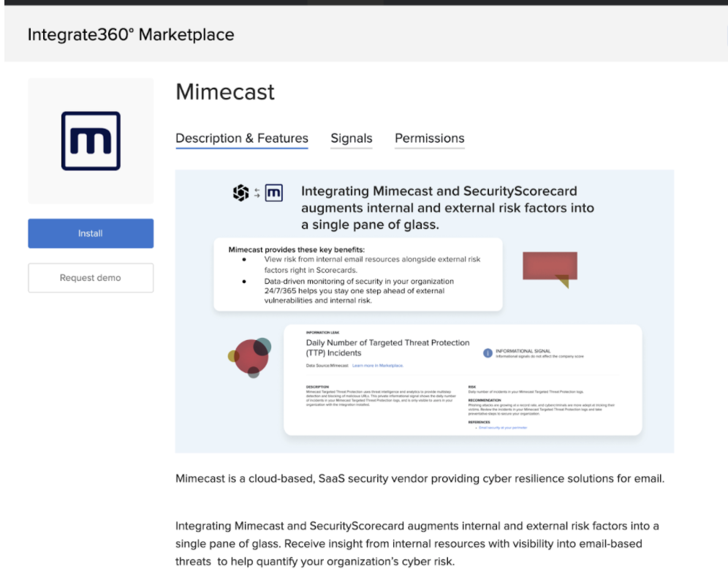Click the swap arrows icon between logos
728x588 pixels.
(x=257, y=193)
